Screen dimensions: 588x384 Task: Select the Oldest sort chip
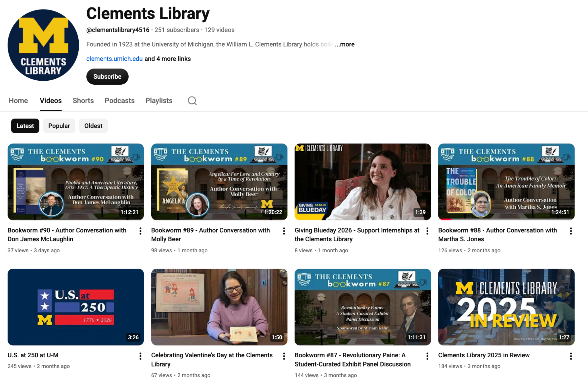click(93, 126)
